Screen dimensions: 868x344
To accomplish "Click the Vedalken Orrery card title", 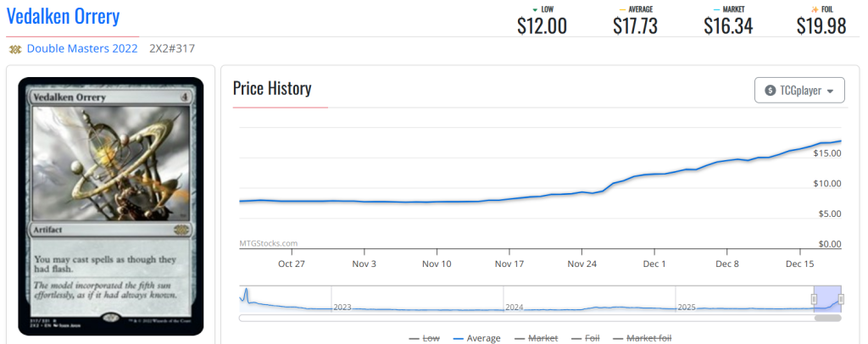I will pyautogui.click(x=64, y=16).
